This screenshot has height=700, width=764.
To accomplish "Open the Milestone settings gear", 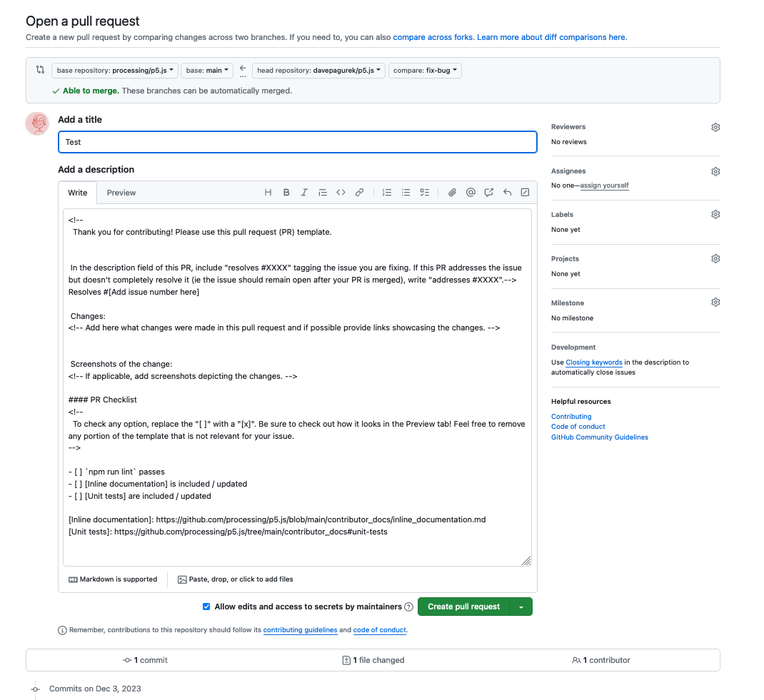I will [x=715, y=302].
